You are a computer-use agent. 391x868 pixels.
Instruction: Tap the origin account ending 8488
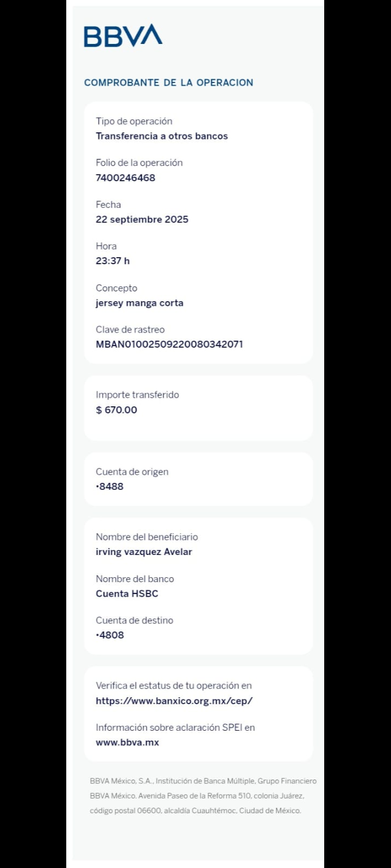click(x=110, y=486)
